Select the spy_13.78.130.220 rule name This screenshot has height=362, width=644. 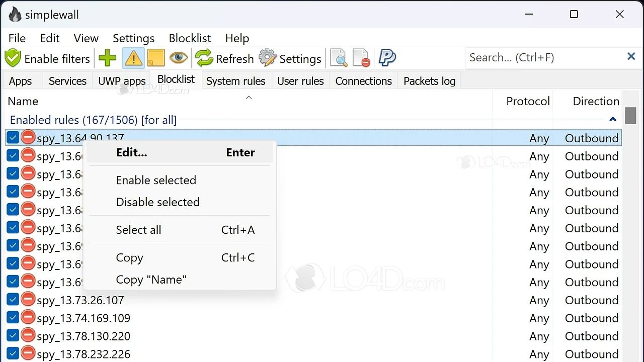(84, 336)
